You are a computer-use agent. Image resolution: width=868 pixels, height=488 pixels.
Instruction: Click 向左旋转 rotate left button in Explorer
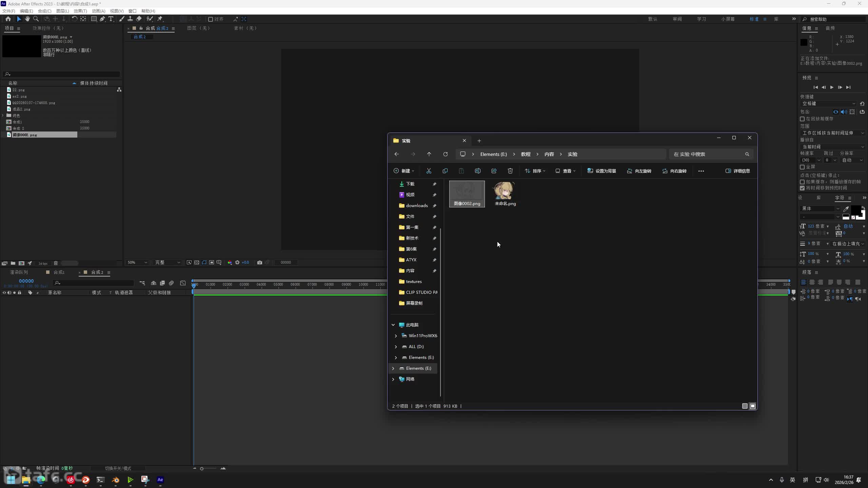tap(639, 171)
